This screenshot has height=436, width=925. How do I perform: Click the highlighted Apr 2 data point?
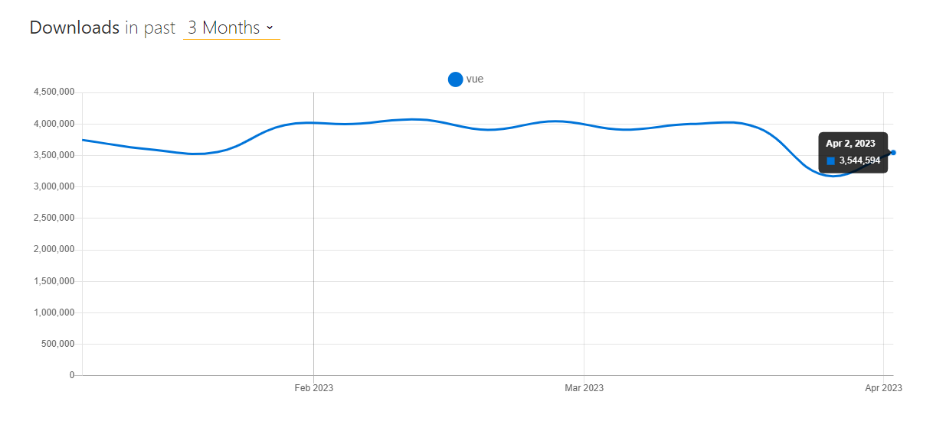pos(892,152)
